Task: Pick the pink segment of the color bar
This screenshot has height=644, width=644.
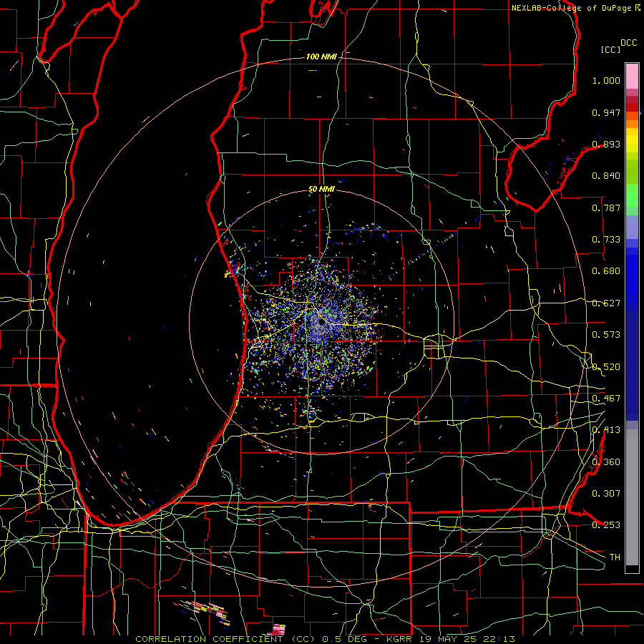Action: [632, 76]
